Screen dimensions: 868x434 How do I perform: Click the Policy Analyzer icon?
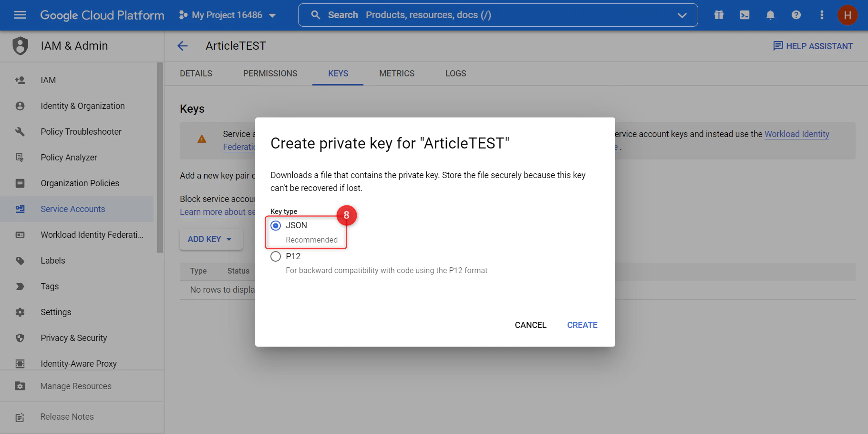click(x=20, y=158)
